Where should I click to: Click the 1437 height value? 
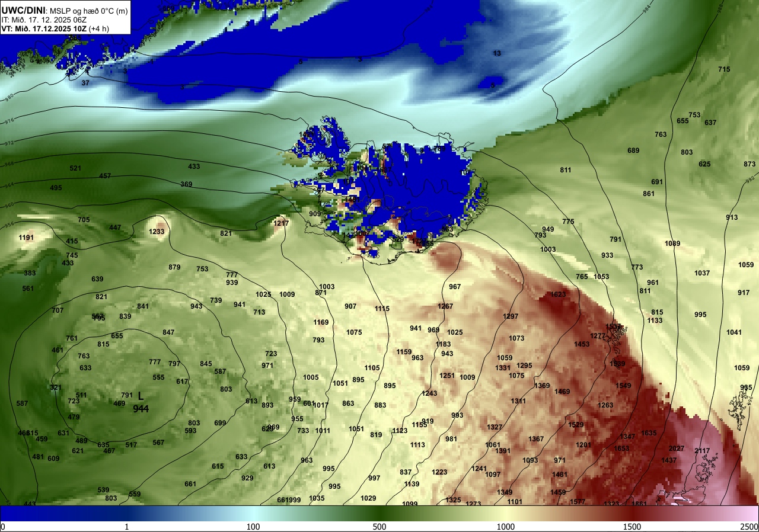point(669,460)
